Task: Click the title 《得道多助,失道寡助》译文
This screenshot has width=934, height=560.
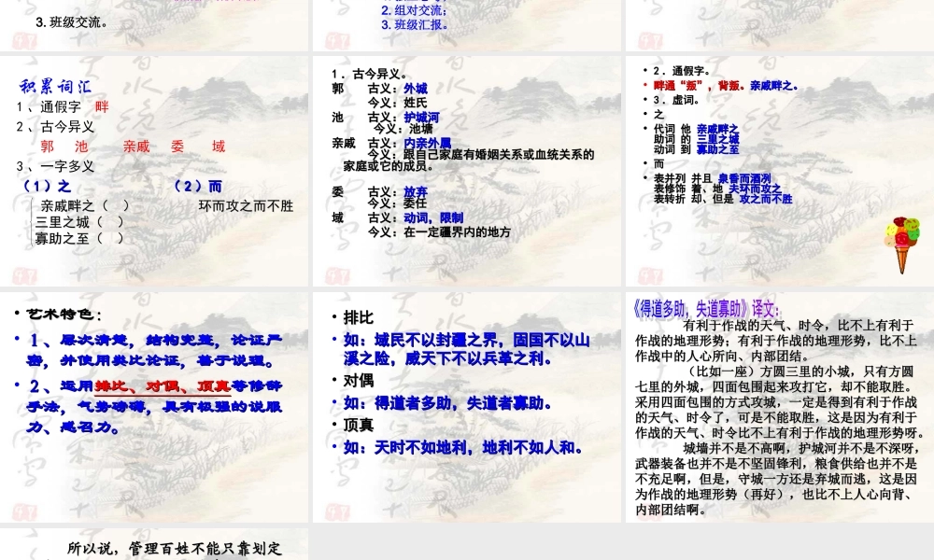Action: pos(706,309)
